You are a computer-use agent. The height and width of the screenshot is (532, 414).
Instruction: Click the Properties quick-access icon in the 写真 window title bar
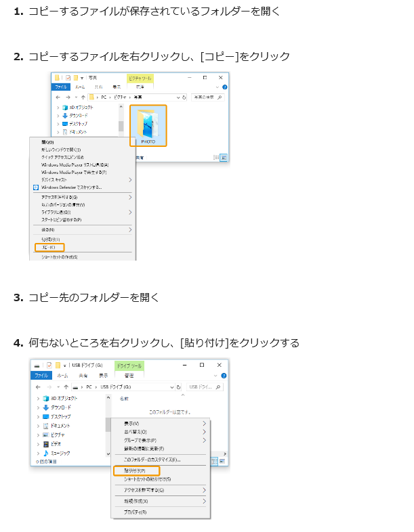pyautogui.click(x=68, y=78)
